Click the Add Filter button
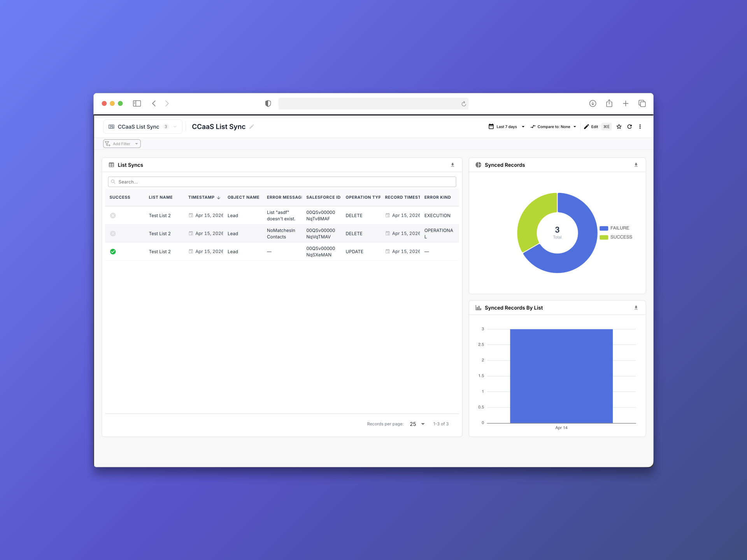Screen dimensions: 747x560 122,144
